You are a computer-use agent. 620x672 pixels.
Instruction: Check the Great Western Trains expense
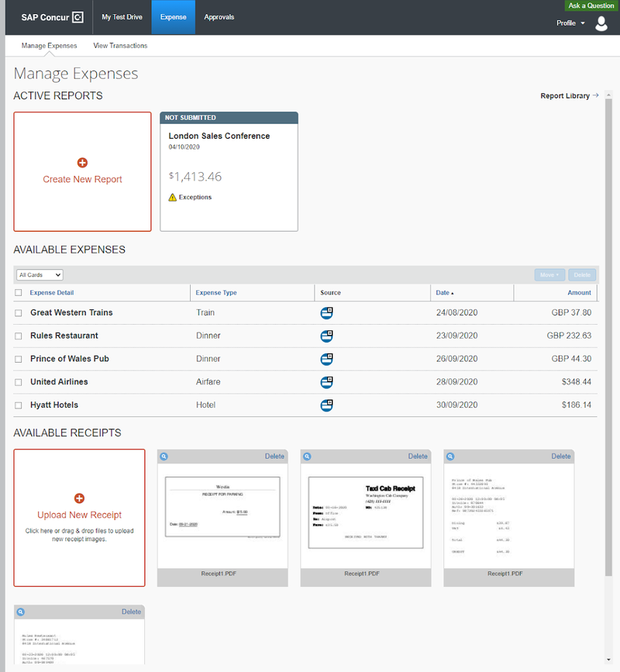pyautogui.click(x=19, y=313)
